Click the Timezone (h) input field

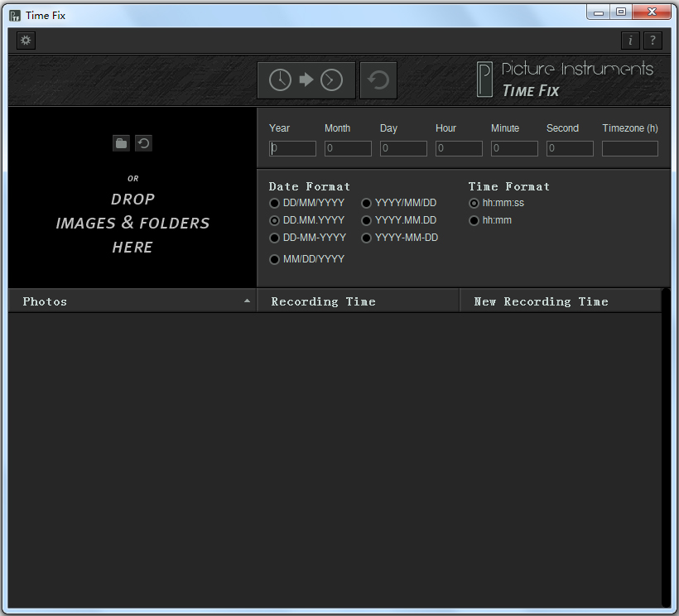click(x=629, y=148)
